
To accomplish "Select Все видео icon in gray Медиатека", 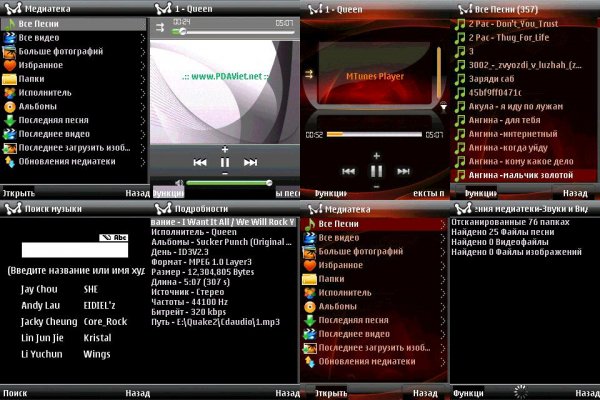I will pos(10,38).
